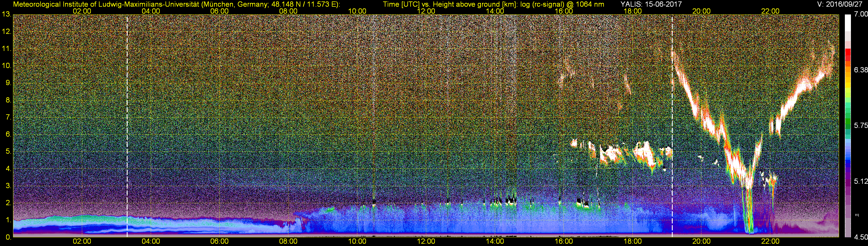Select the 18:00 label on the bottom time axis

632,241
